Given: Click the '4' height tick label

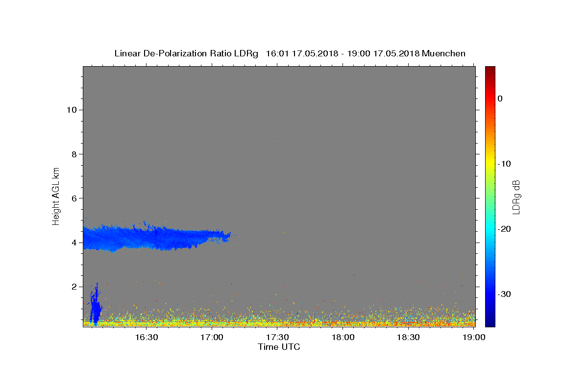Looking at the screenshot, I should 74,243.
